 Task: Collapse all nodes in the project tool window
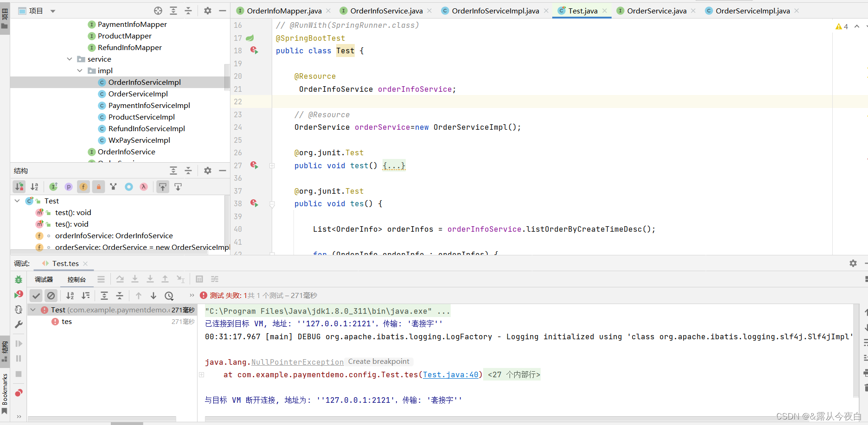[188, 10]
